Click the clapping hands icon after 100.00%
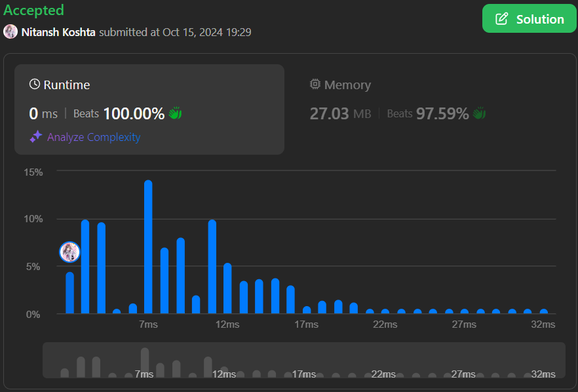 click(175, 113)
